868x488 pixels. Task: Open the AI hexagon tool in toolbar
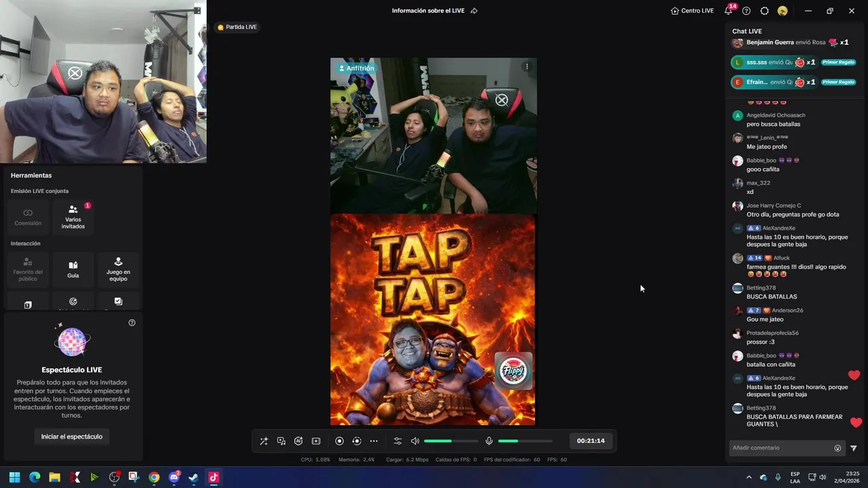tap(298, 441)
